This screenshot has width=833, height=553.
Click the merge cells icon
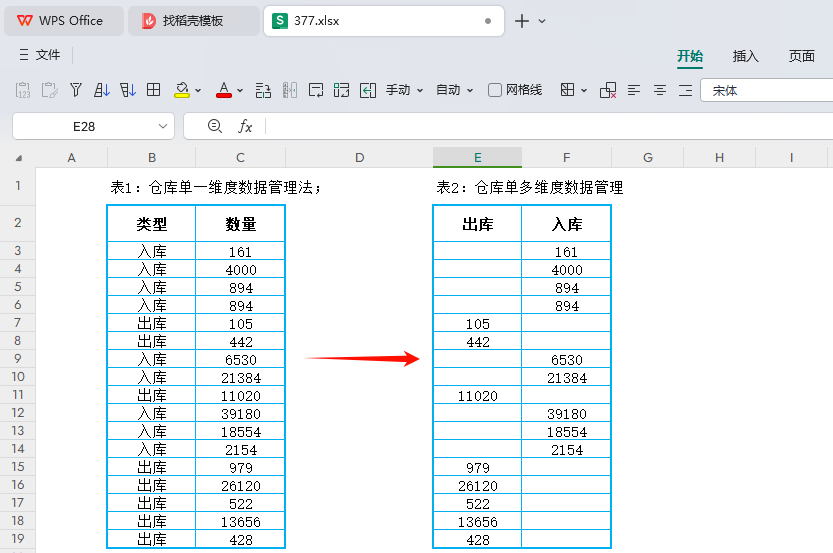(x=342, y=90)
